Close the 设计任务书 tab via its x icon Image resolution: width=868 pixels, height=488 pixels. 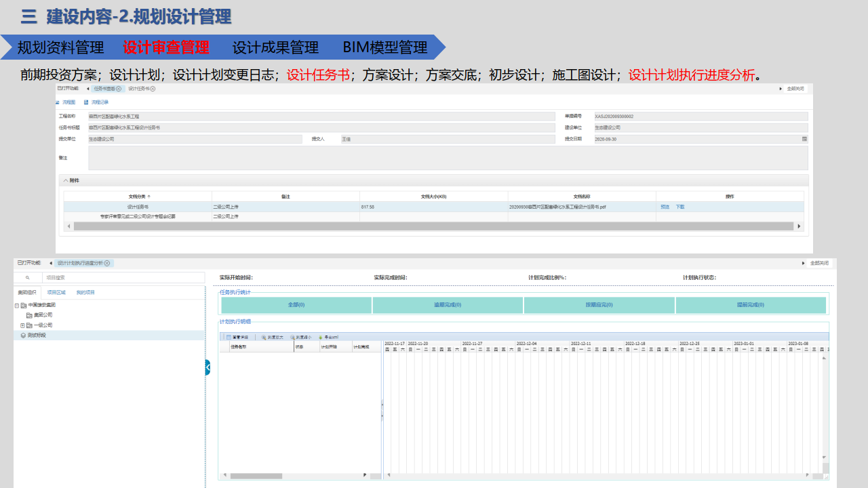(x=153, y=89)
